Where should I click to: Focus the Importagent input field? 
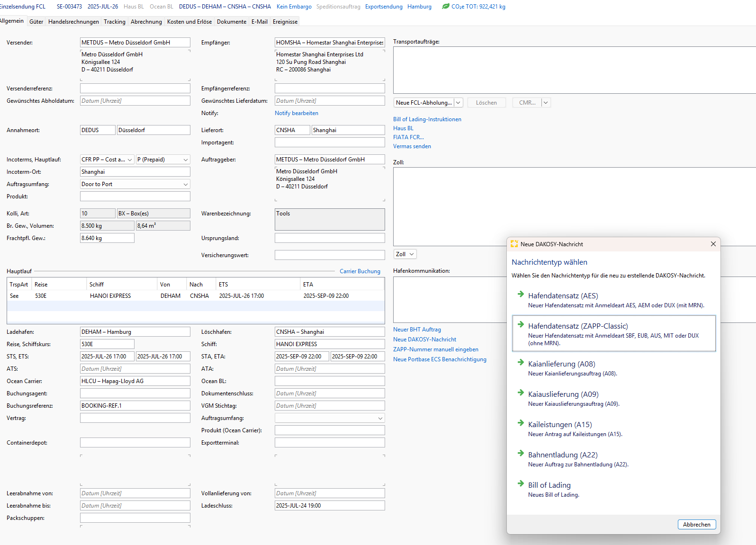330,143
